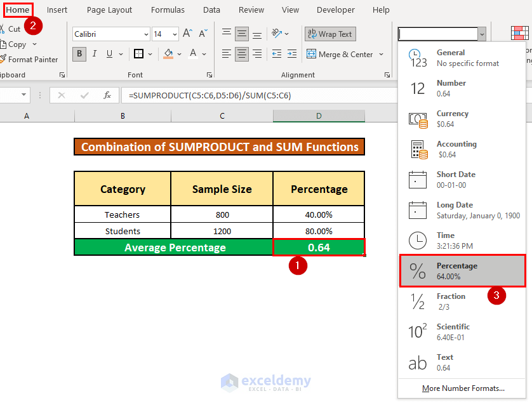Expand the Borders options arrow

click(x=150, y=54)
